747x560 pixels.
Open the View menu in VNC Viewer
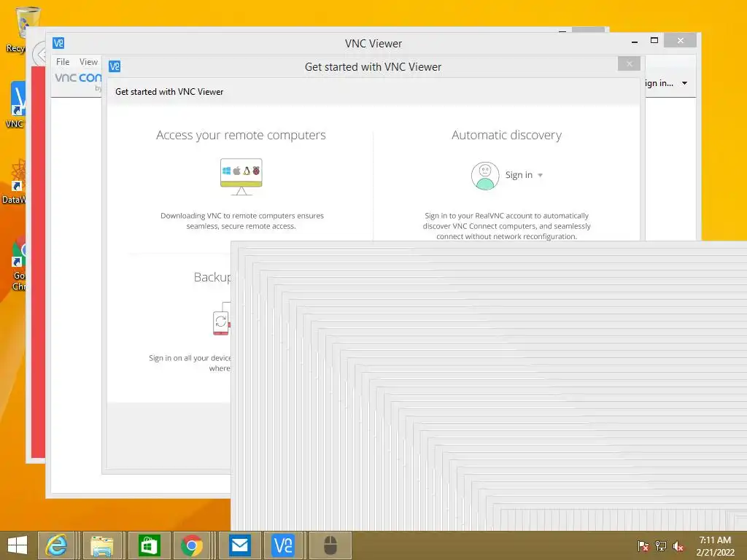point(88,62)
